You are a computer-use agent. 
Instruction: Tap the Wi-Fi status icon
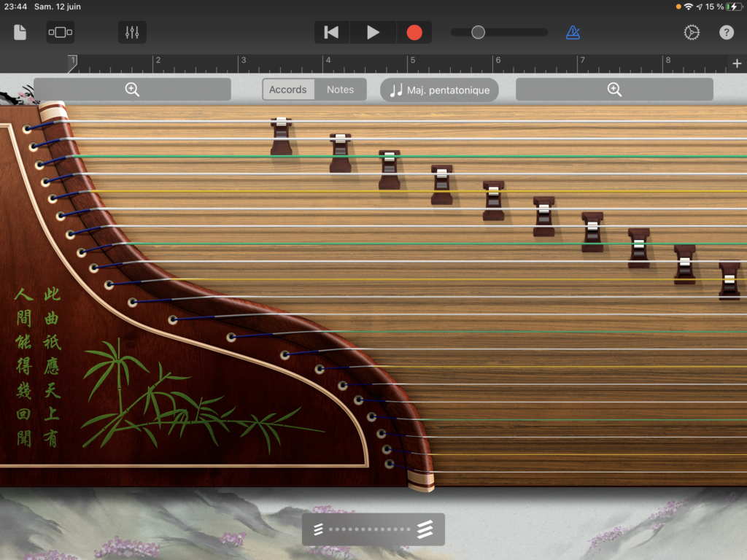point(689,7)
